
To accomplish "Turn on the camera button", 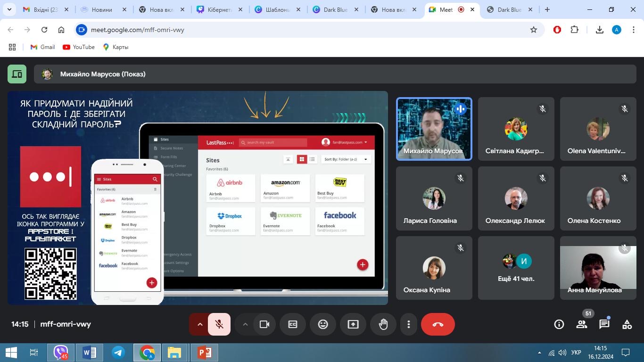I will click(264, 324).
